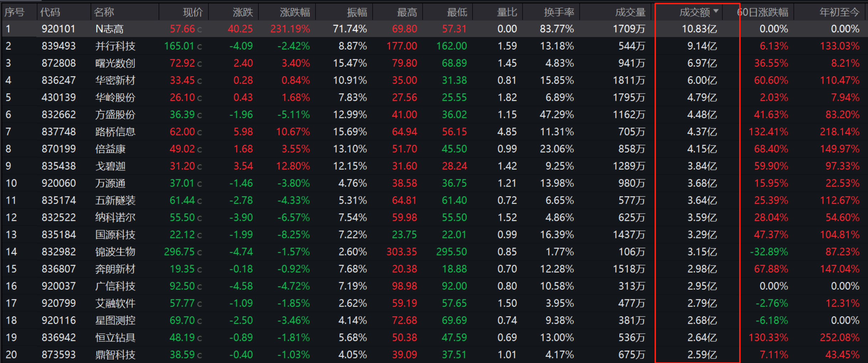Select the 华岭股份 stock name

click(x=115, y=98)
